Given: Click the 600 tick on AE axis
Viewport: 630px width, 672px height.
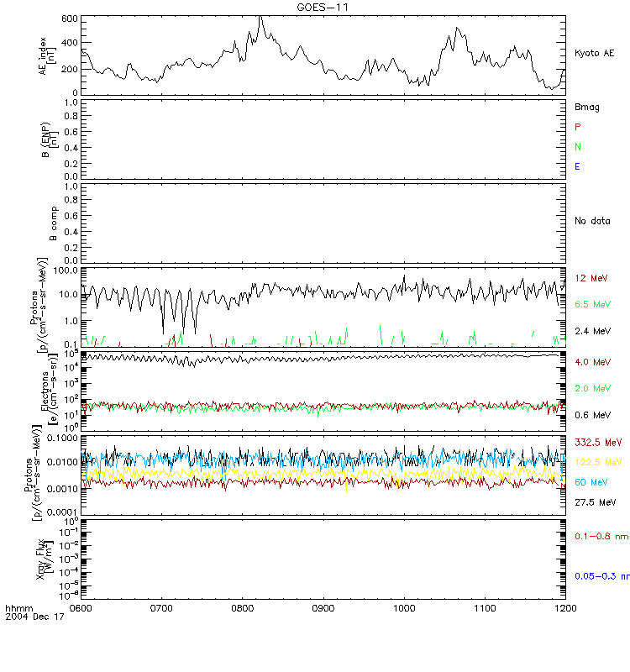Looking at the screenshot, I should (70, 18).
